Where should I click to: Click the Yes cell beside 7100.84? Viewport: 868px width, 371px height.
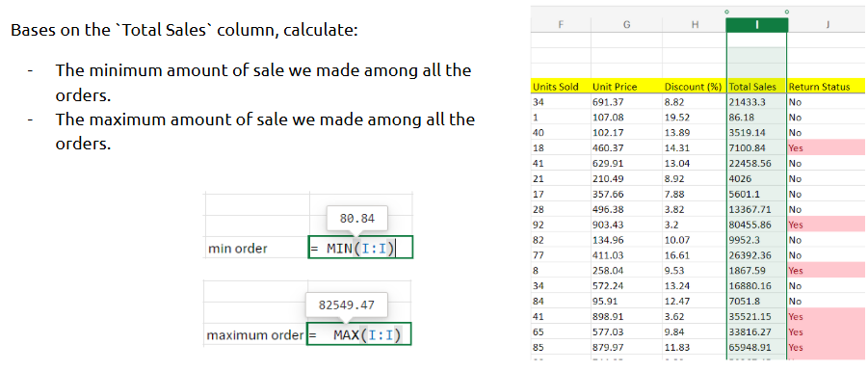(827, 147)
